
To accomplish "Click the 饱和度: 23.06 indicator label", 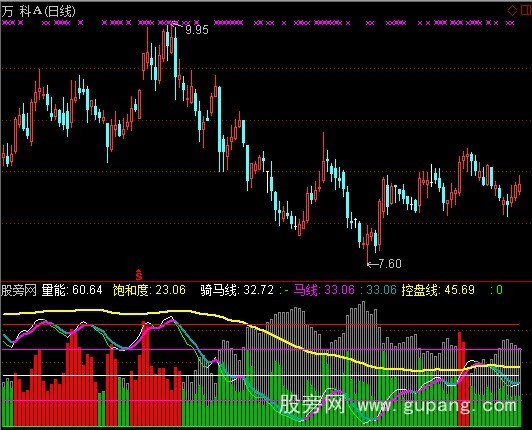I will coord(149,290).
